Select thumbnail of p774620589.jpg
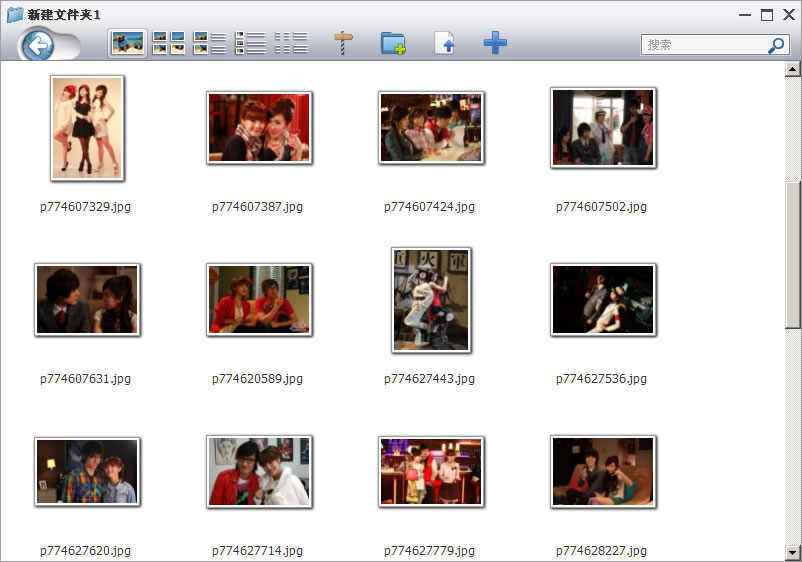This screenshot has height=562, width=802. pos(259,300)
